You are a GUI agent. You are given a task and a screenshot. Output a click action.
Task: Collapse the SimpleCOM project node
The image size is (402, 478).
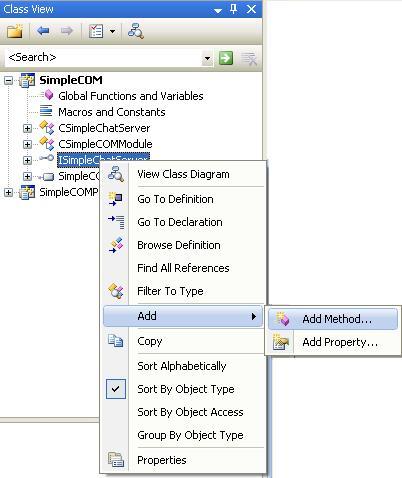pyautogui.click(x=9, y=80)
